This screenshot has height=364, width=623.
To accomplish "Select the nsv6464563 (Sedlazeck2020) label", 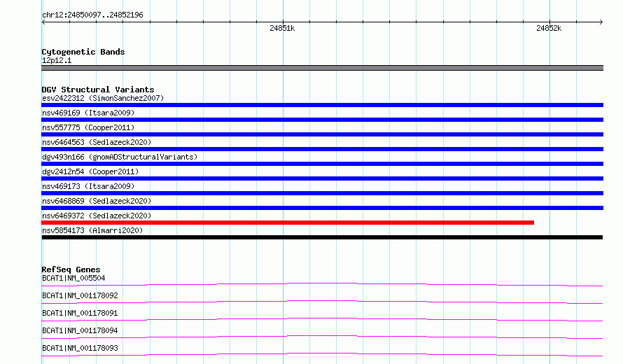I will pos(97,142).
